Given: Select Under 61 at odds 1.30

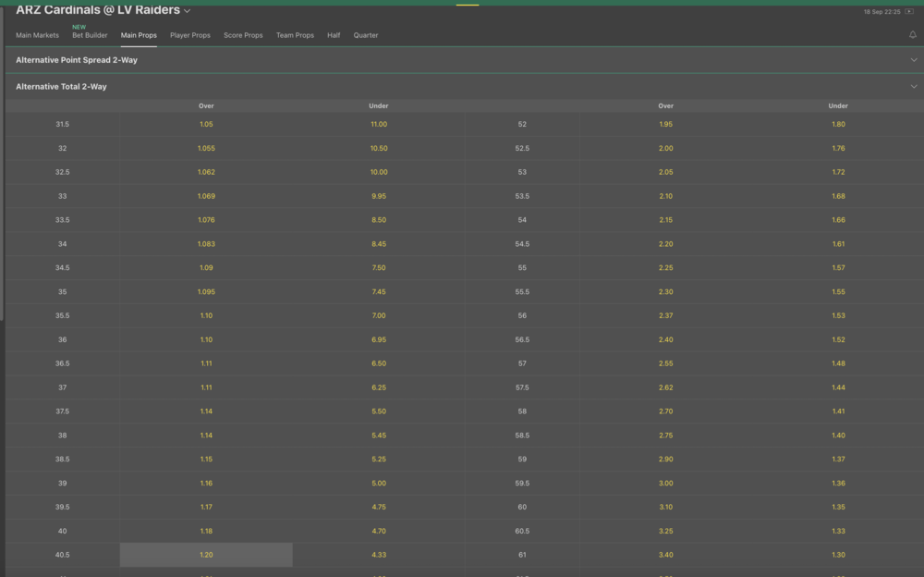Looking at the screenshot, I should (838, 555).
